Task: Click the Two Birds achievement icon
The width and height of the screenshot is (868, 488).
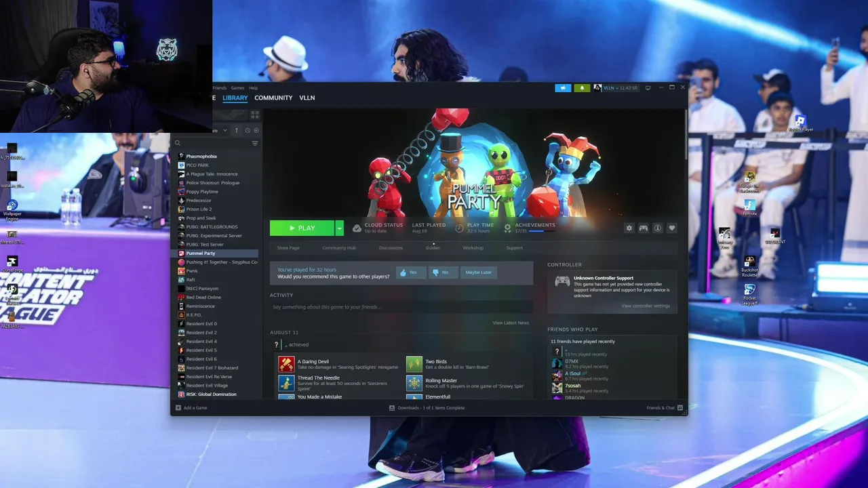Action: tap(414, 365)
